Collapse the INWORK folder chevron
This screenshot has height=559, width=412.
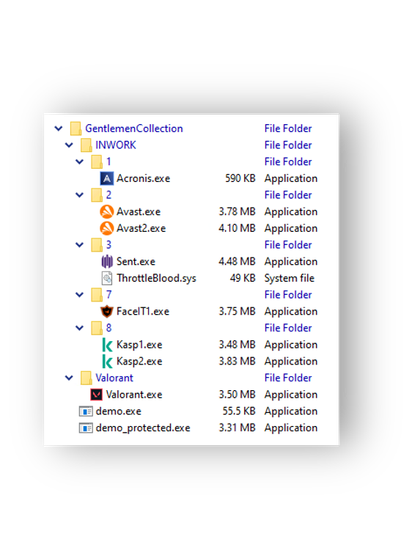69,145
